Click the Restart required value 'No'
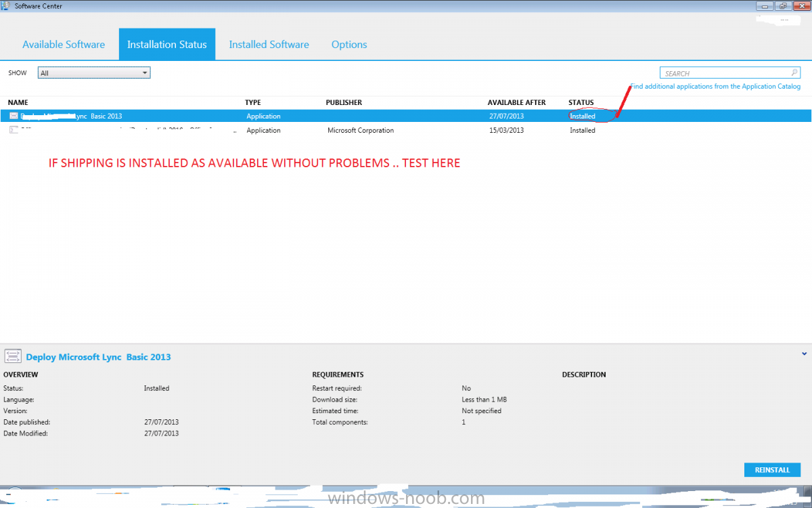 click(x=466, y=388)
